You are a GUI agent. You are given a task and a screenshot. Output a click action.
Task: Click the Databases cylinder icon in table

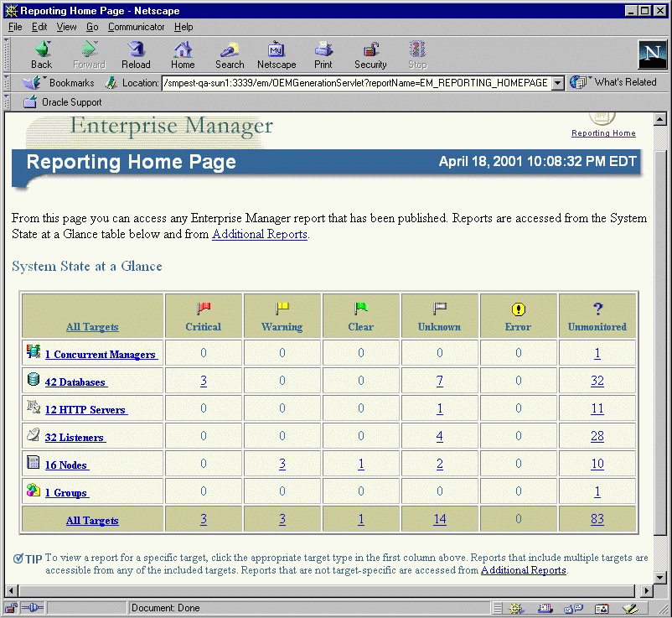coord(34,381)
